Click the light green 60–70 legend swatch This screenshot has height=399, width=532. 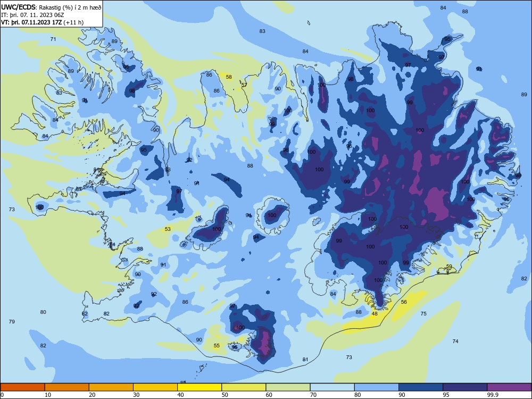288,387
